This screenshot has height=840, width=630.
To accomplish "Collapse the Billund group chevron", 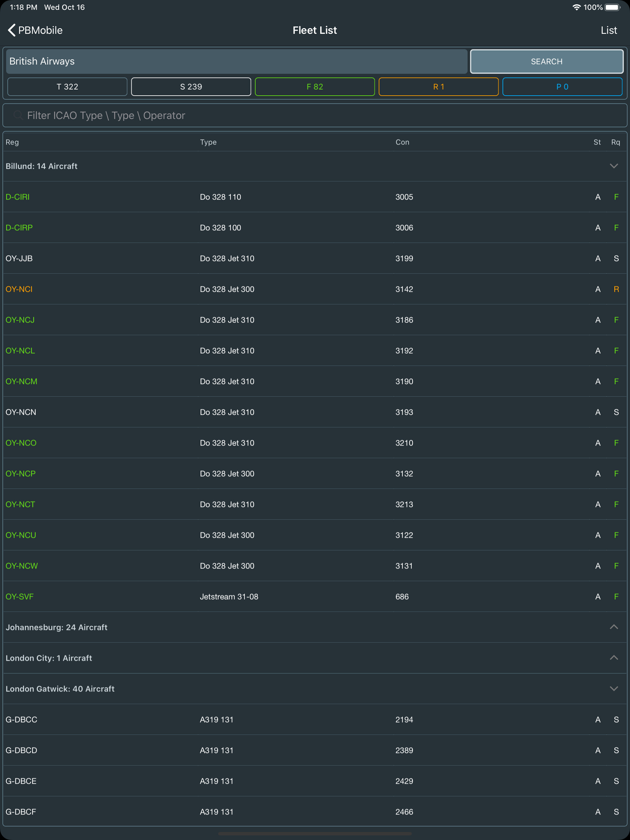I will point(614,166).
